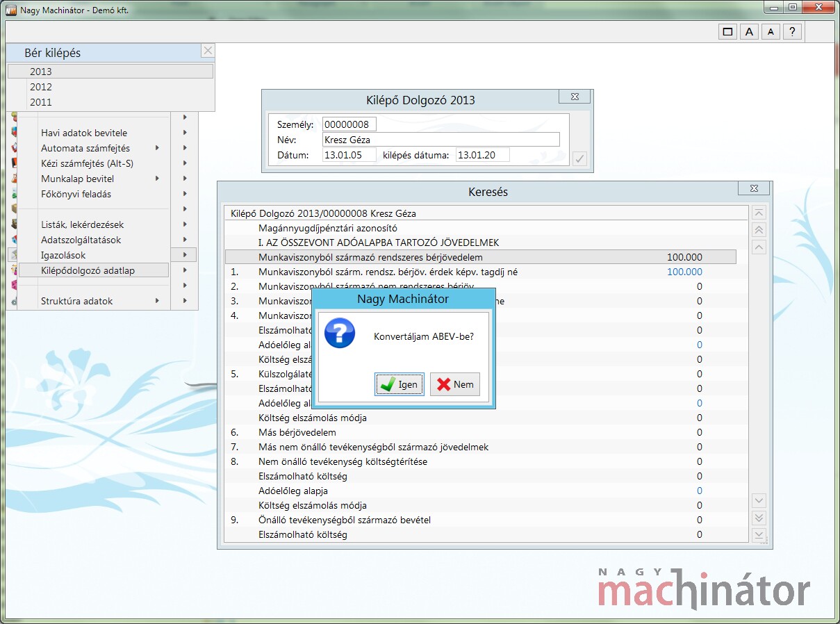Select row 9. Önálló tevékenységből származó bevétel
Screen dimensions: 840x624
tap(480, 520)
